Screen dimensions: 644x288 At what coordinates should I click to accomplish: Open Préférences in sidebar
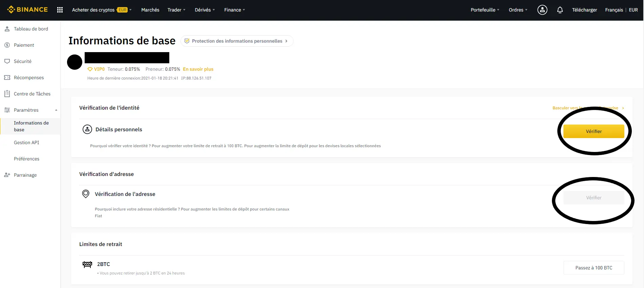pyautogui.click(x=26, y=159)
